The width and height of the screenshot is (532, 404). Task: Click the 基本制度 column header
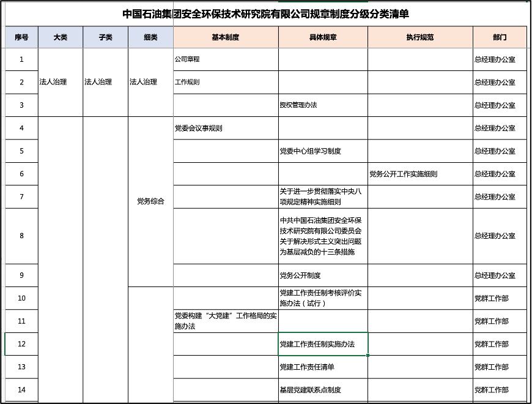[x=226, y=37]
